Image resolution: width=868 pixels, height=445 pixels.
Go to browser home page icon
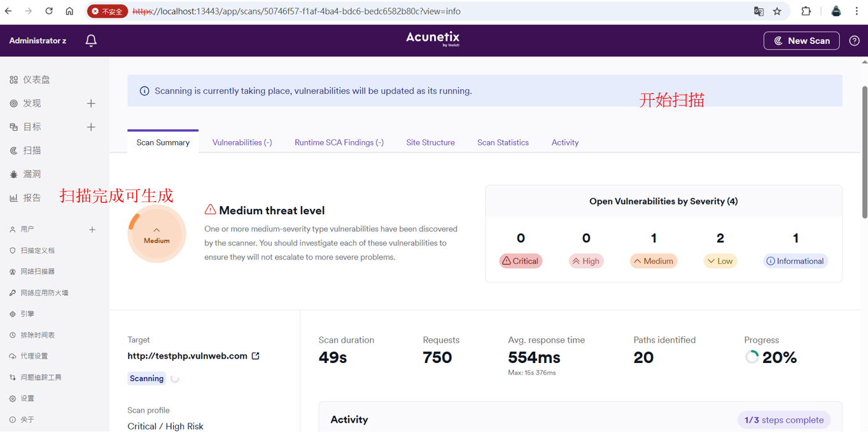pos(69,11)
